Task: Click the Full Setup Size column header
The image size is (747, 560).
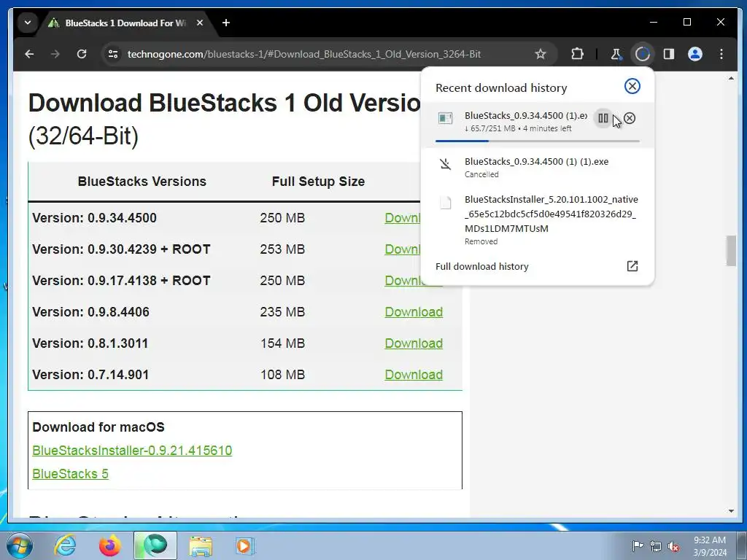Action: 318,182
